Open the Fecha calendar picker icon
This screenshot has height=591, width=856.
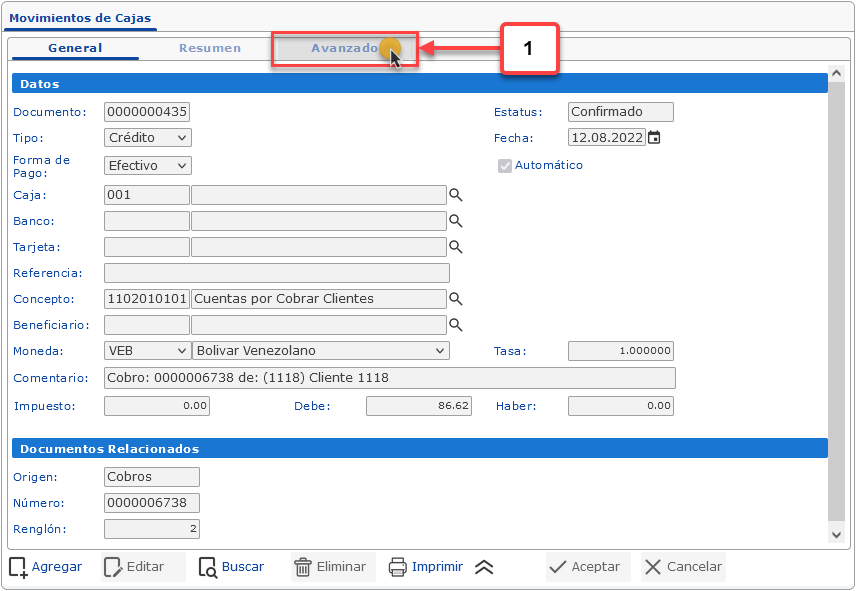click(x=654, y=138)
